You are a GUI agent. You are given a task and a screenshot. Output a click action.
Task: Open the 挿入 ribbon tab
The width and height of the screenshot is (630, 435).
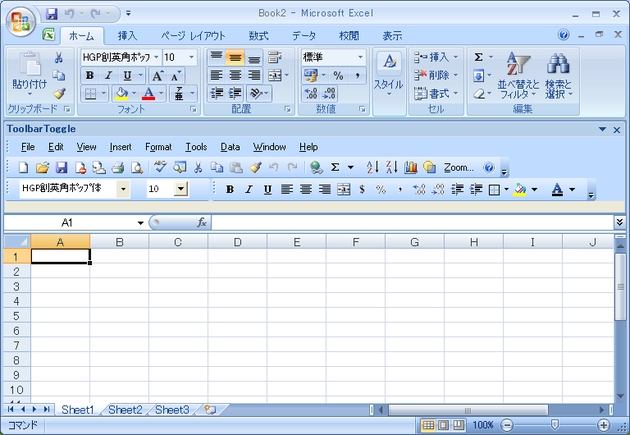click(127, 36)
